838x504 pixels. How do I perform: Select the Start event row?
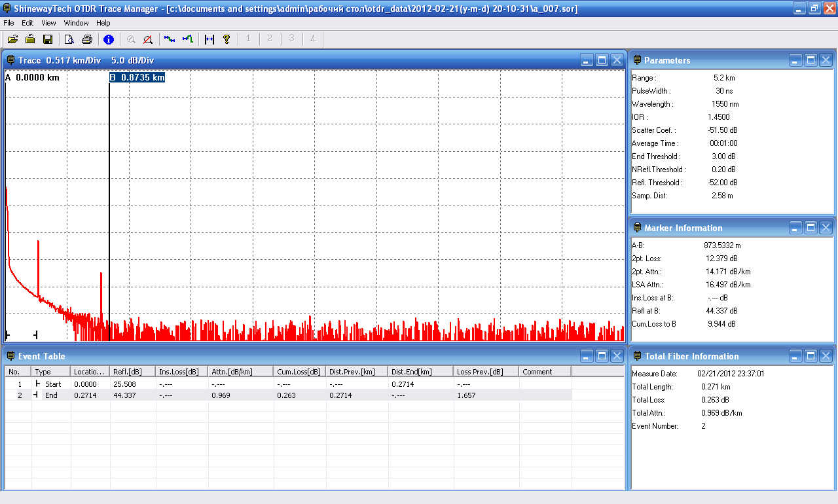pos(52,384)
